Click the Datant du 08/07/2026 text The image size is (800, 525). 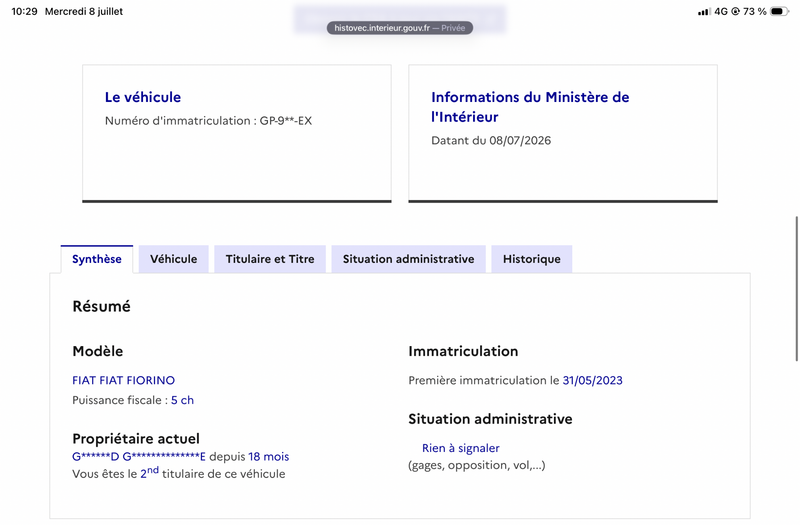coord(491,140)
